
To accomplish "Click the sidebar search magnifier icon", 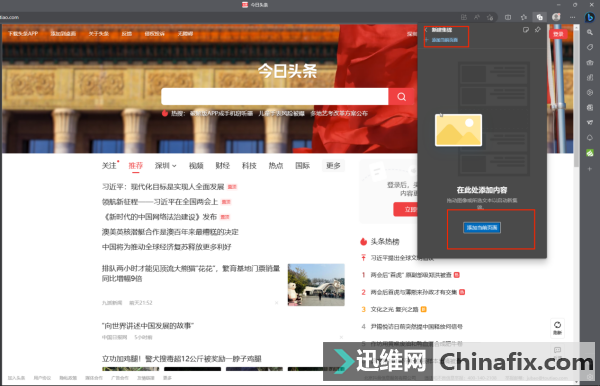I will coord(590,33).
